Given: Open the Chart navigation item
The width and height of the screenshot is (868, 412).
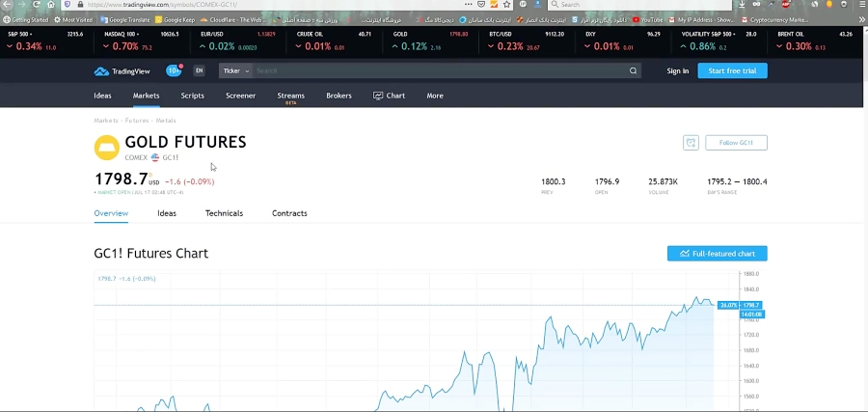Looking at the screenshot, I should click(x=390, y=96).
